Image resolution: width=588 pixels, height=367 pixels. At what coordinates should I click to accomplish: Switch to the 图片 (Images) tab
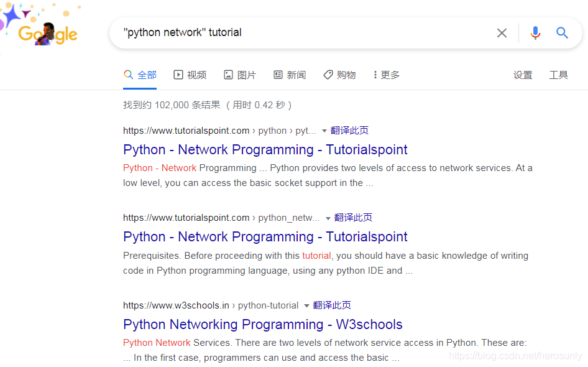coord(240,75)
